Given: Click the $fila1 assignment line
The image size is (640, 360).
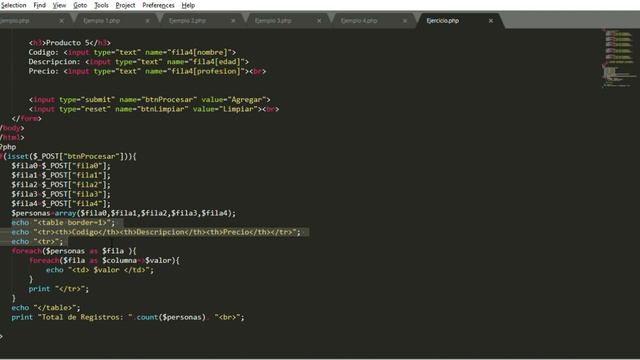Looking at the screenshot, I should 61,175.
